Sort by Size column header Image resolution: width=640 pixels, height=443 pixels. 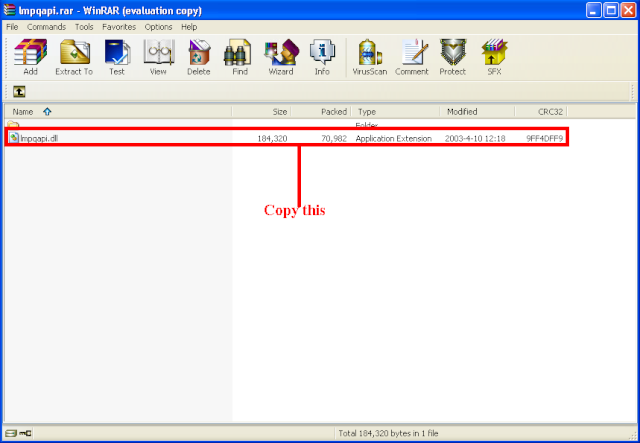click(261, 111)
